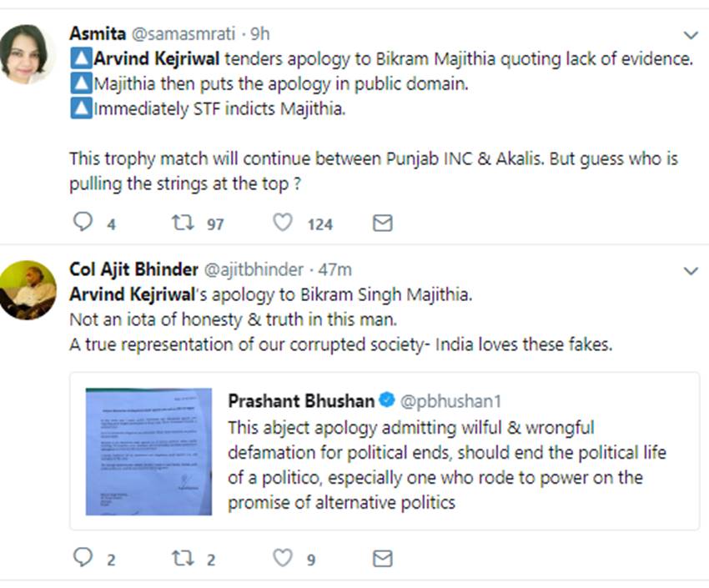Screen dimensions: 709x588
Task: Expand options chevron on Asmita's tweet
Action: [x=691, y=35]
